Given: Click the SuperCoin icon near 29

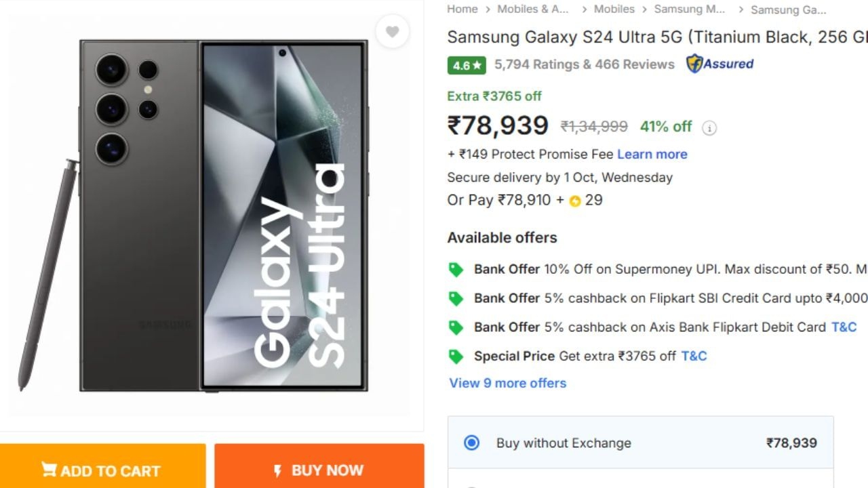Looking at the screenshot, I should click(575, 201).
